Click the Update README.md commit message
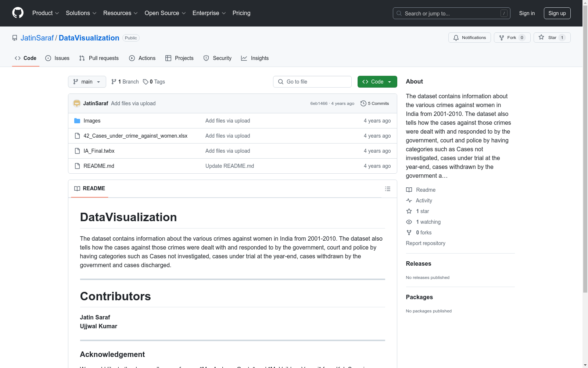588x368 pixels. [x=230, y=166]
